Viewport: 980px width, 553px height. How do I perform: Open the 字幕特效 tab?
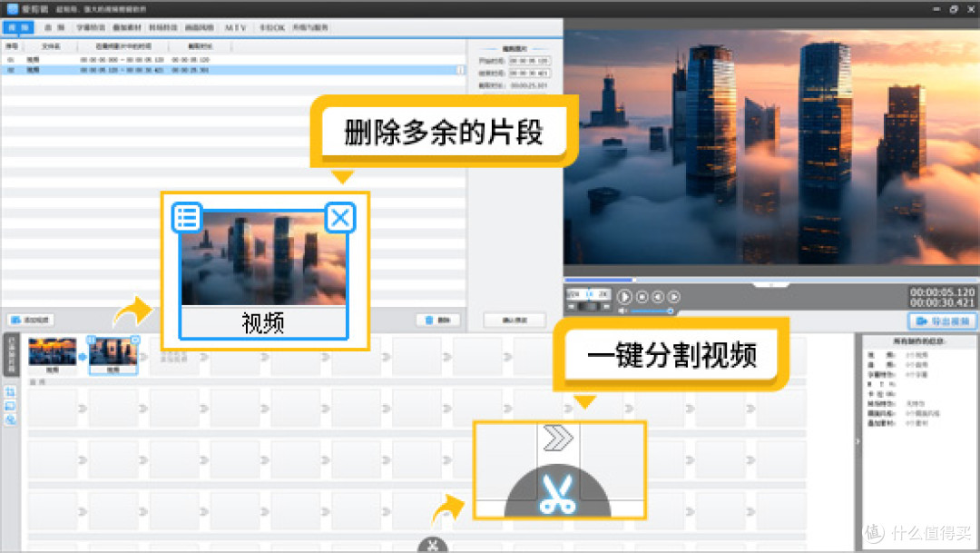[91, 27]
